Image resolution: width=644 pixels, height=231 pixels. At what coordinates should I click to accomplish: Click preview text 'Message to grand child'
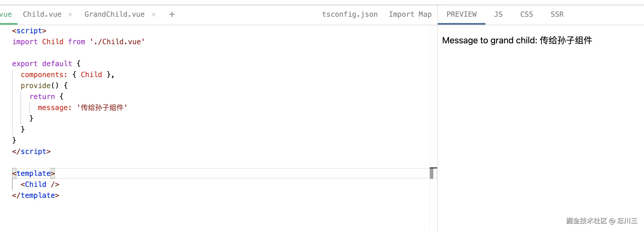[490, 41]
